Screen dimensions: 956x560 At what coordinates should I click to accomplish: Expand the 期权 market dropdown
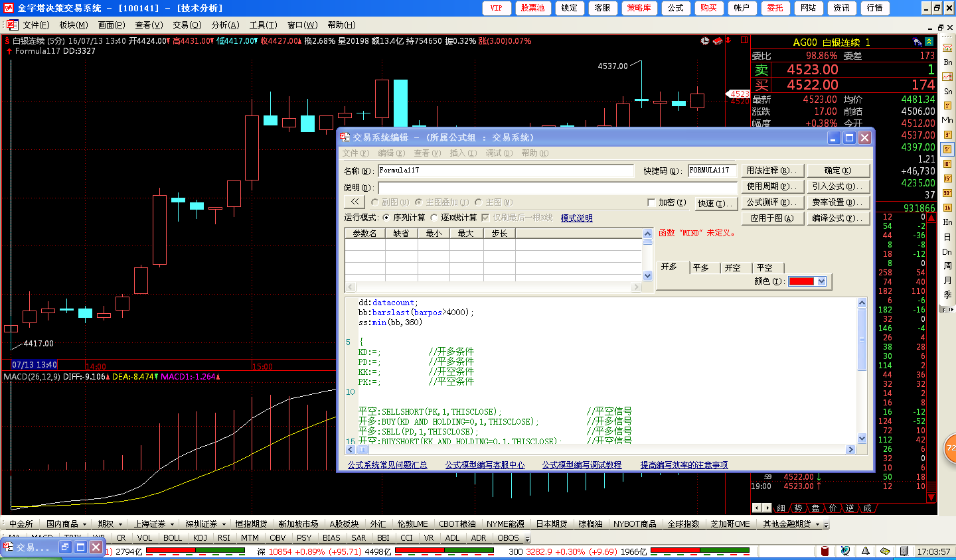coord(120,524)
